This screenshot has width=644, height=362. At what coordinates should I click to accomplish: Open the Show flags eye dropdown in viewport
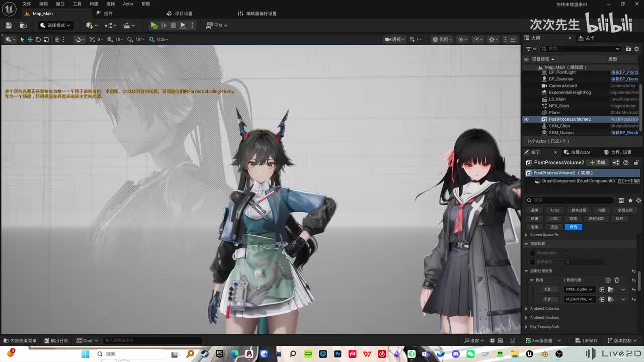pyautogui.click(x=462, y=39)
